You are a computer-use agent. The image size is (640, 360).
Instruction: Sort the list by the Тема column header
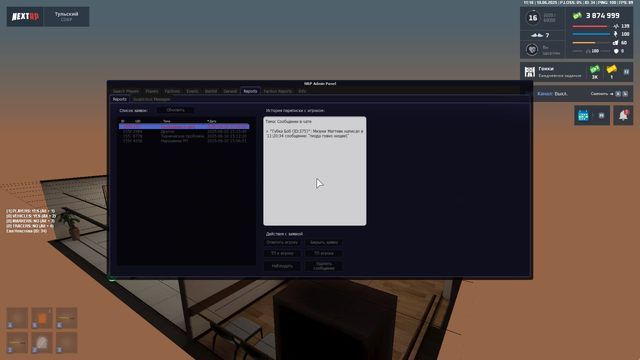(167, 121)
